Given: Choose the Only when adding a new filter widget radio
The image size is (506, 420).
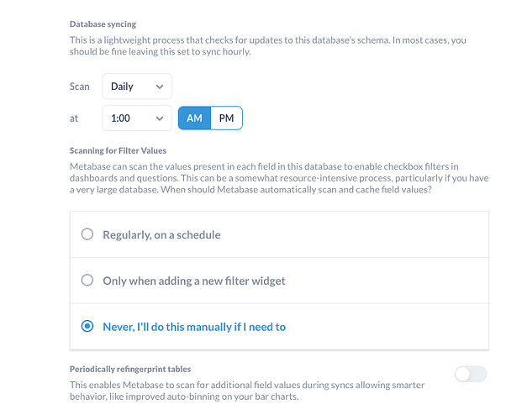Looking at the screenshot, I should (87, 281).
